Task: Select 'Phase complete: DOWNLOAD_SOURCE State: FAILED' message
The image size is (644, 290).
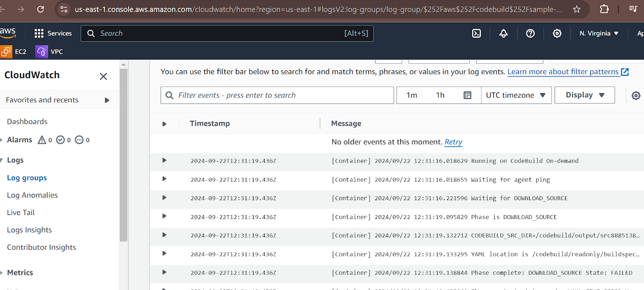Action: [x=482, y=273]
